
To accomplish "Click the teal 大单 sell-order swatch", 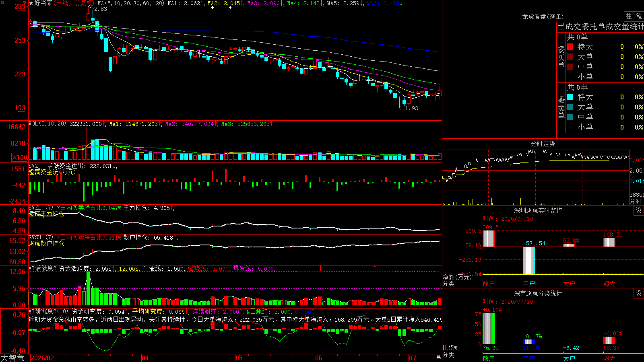I will pos(570,107).
